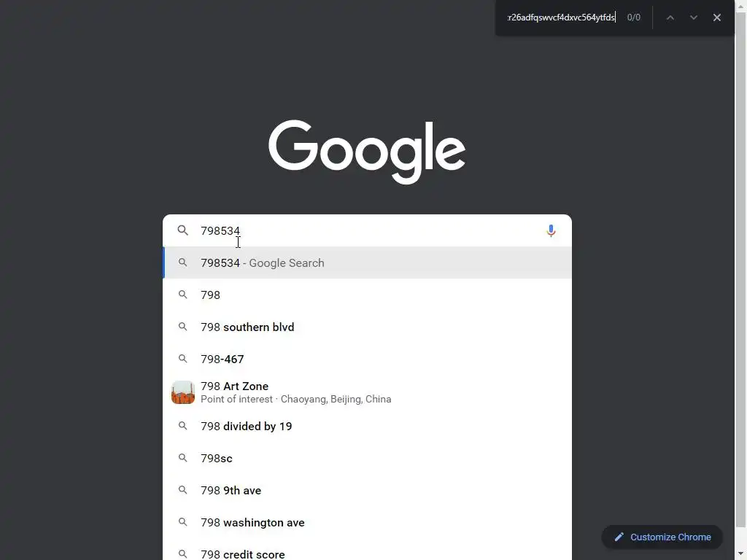
Task: Select the '798 9th ave' suggestion
Action: 368,491
